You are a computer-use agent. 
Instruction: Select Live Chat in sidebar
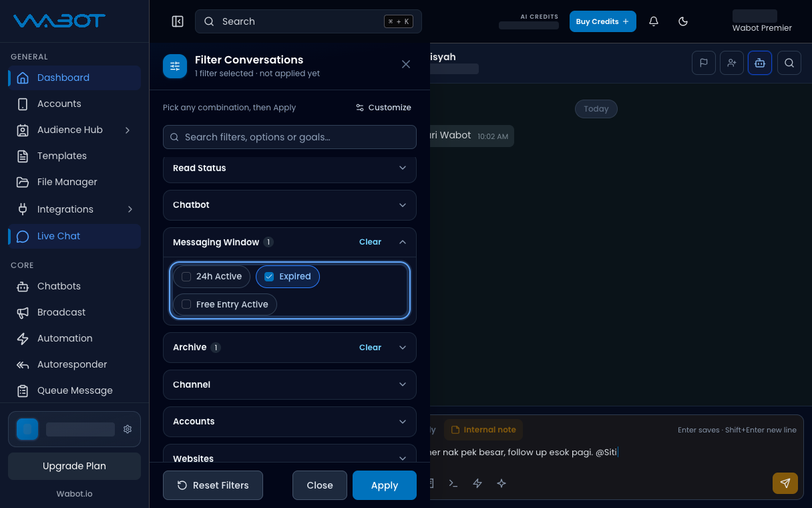click(x=74, y=236)
